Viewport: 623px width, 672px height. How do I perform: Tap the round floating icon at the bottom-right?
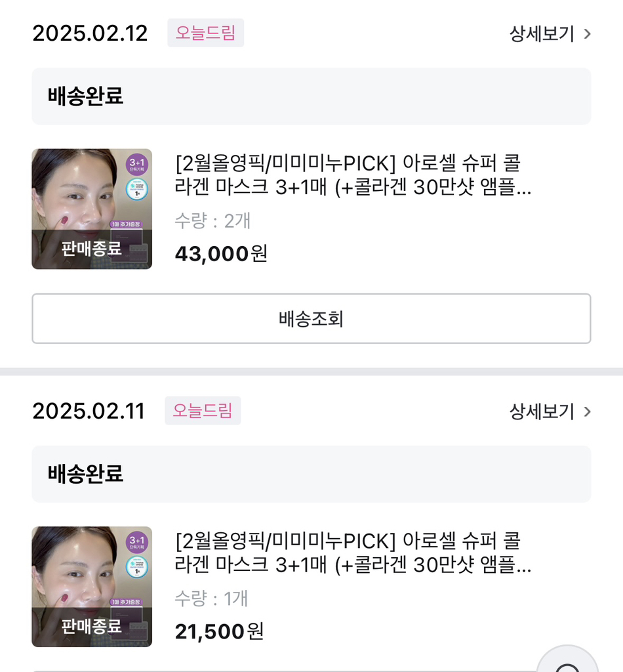(x=567, y=661)
